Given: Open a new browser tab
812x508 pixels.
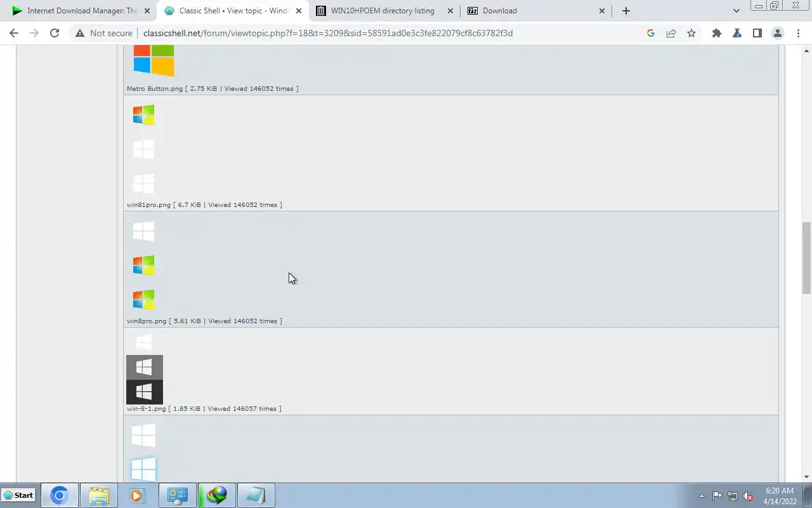Looking at the screenshot, I should click(626, 11).
